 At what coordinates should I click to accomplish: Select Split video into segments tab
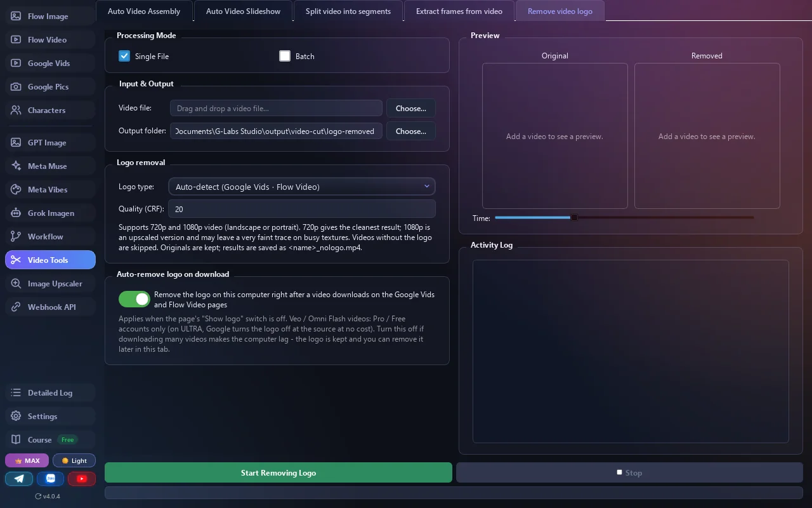point(348,11)
